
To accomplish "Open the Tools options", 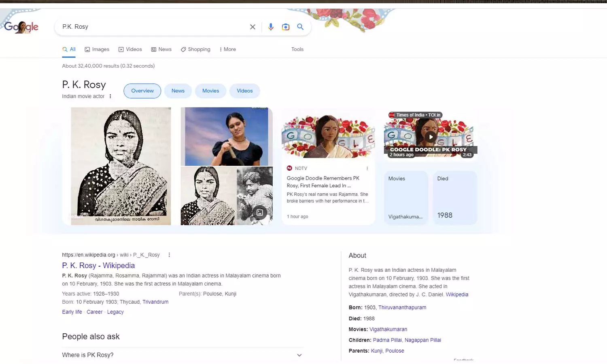I will pos(297,49).
